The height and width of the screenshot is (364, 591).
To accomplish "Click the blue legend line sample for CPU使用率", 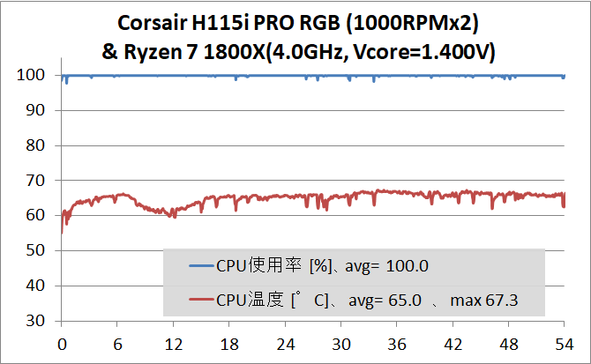I will tap(202, 266).
